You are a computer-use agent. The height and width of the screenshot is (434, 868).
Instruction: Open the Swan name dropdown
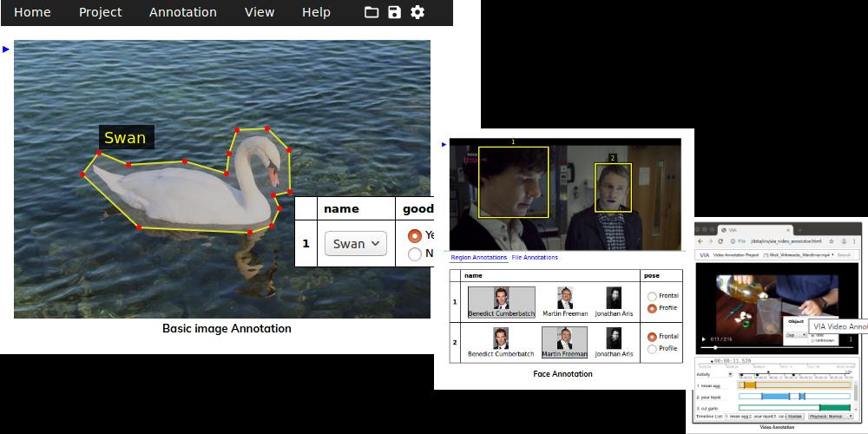[355, 244]
